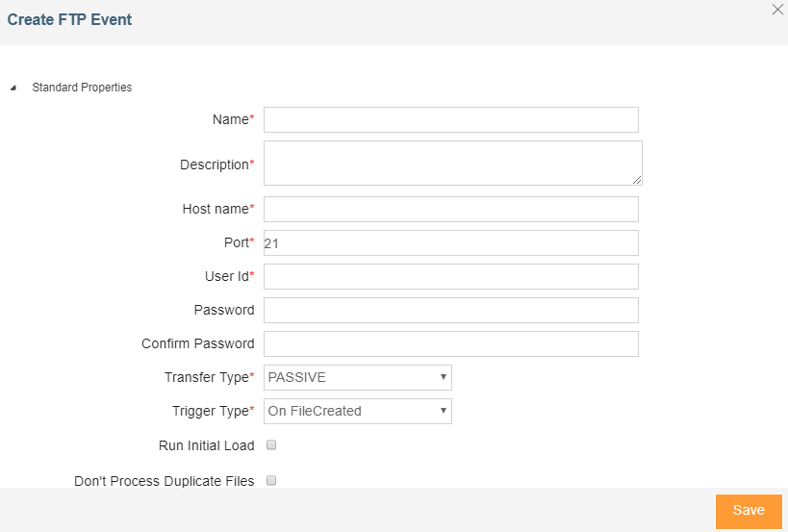Click the Confirm Password field

(450, 343)
